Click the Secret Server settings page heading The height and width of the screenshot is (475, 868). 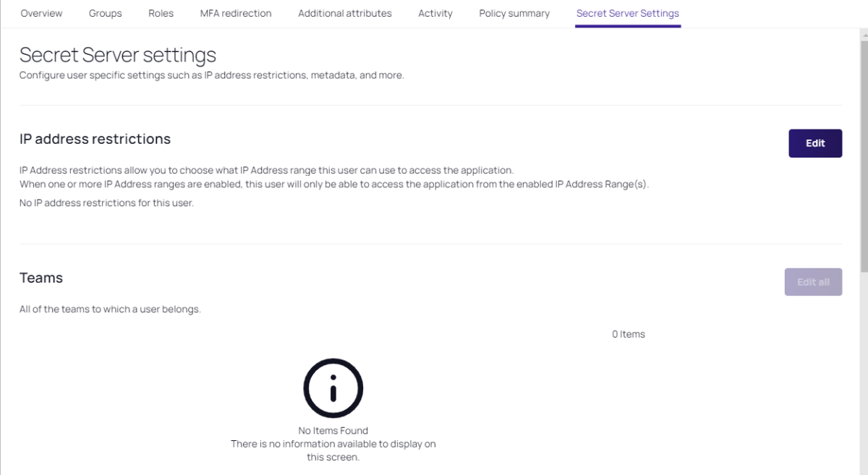(117, 55)
